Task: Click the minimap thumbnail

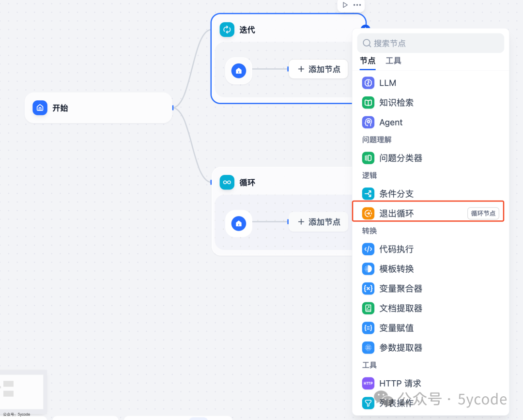Action: (22, 391)
